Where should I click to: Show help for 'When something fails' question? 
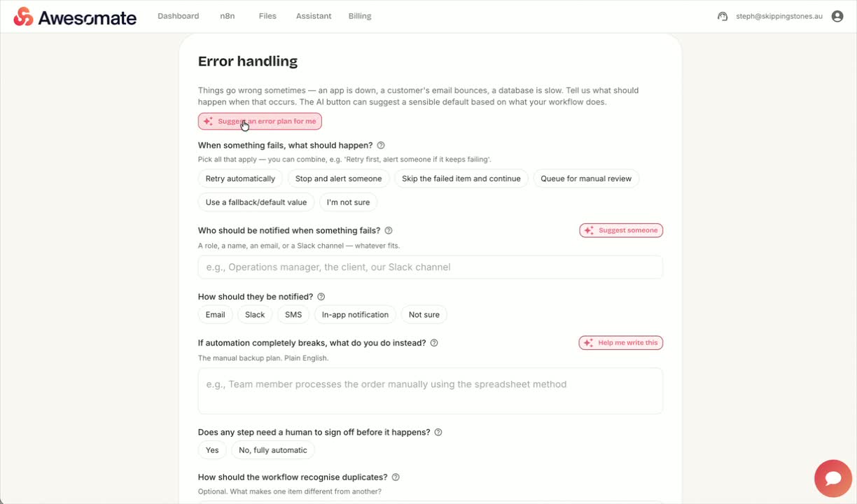[x=381, y=146]
